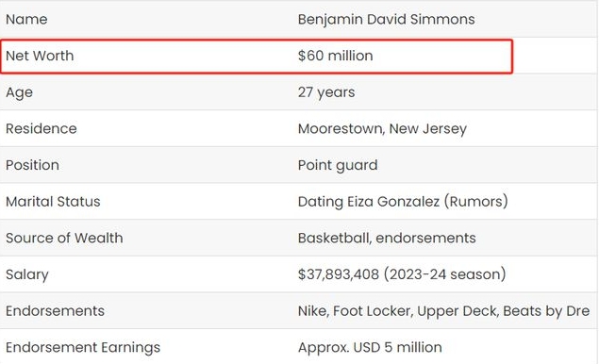This screenshot has width=599, height=364.
Task: Click the Net Worth label
Action: (x=40, y=56)
